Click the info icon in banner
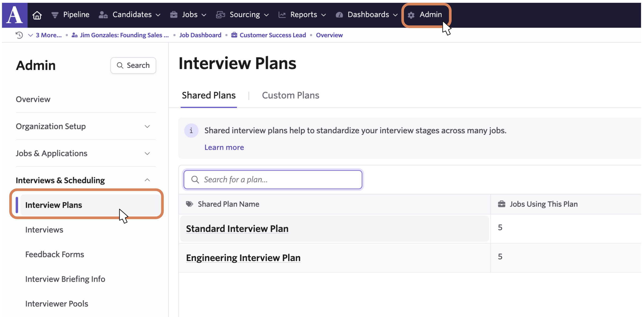644x317 pixels. [x=191, y=130]
